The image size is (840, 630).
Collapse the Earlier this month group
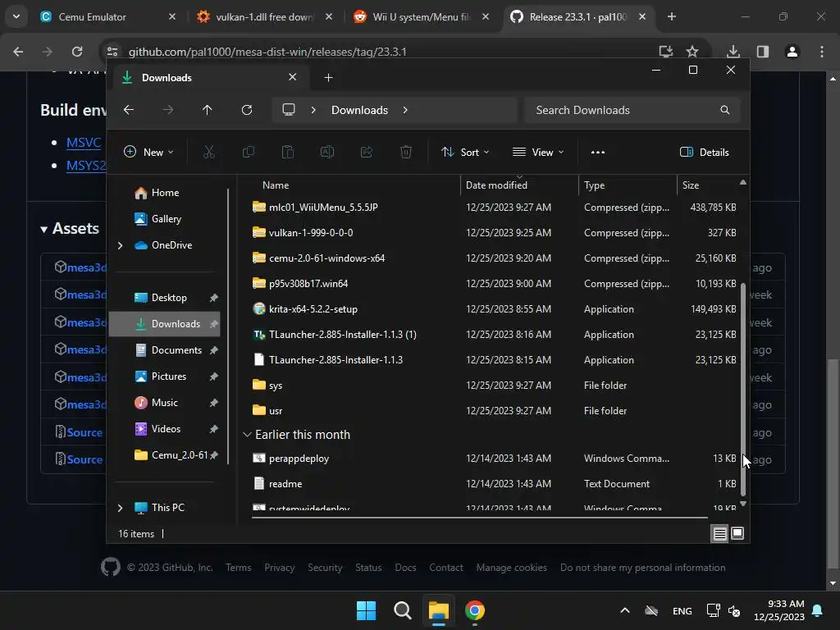click(247, 435)
